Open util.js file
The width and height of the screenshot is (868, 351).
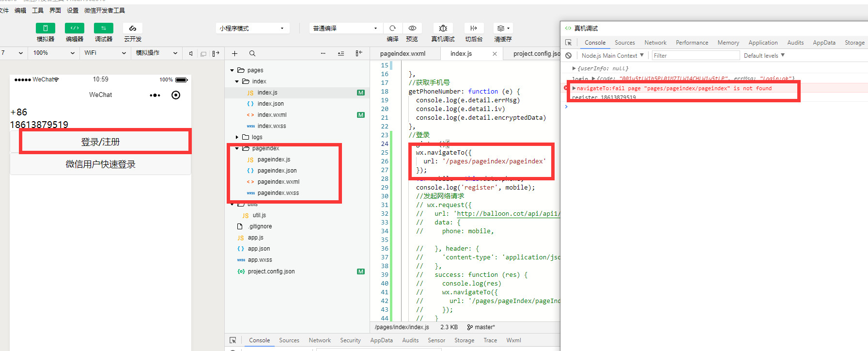[259, 215]
